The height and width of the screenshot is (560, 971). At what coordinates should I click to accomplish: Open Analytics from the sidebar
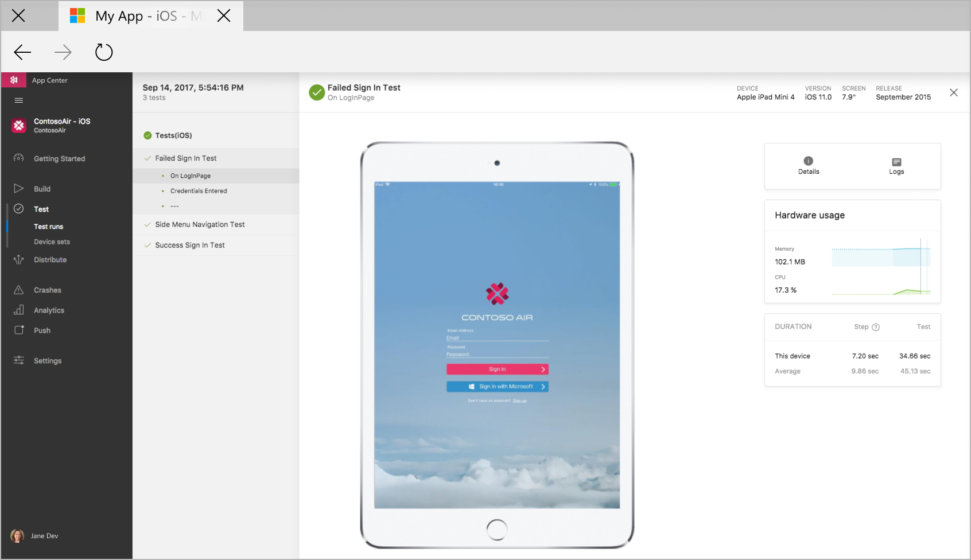[x=49, y=310]
